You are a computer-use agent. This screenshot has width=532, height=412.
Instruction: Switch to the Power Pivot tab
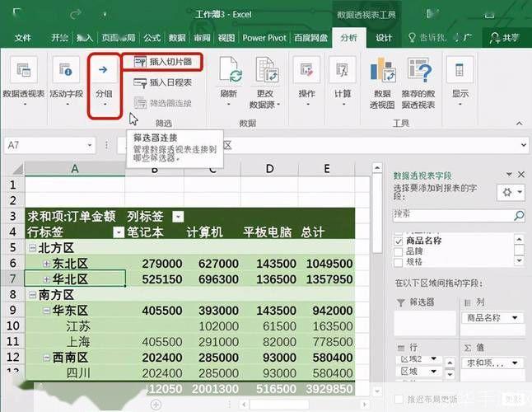pyautogui.click(x=264, y=38)
